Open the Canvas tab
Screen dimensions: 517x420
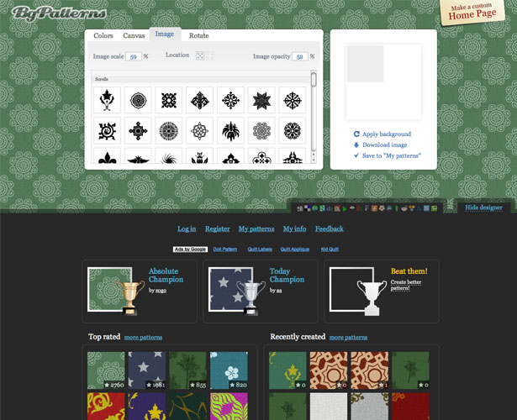[x=134, y=35]
